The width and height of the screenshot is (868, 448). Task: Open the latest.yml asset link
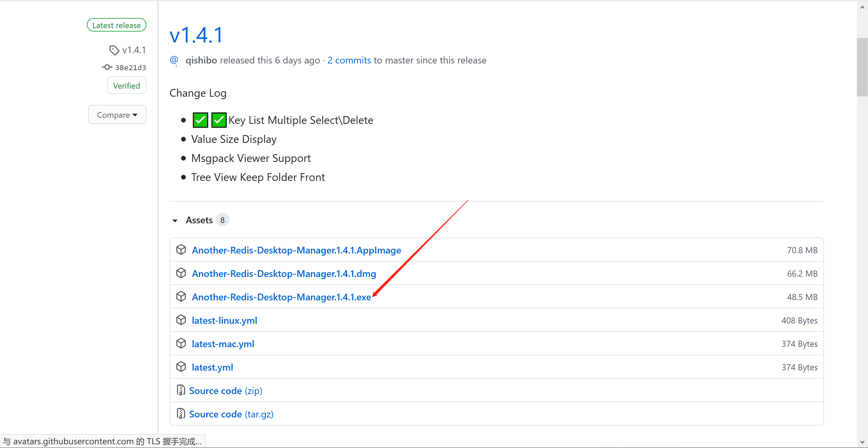212,367
